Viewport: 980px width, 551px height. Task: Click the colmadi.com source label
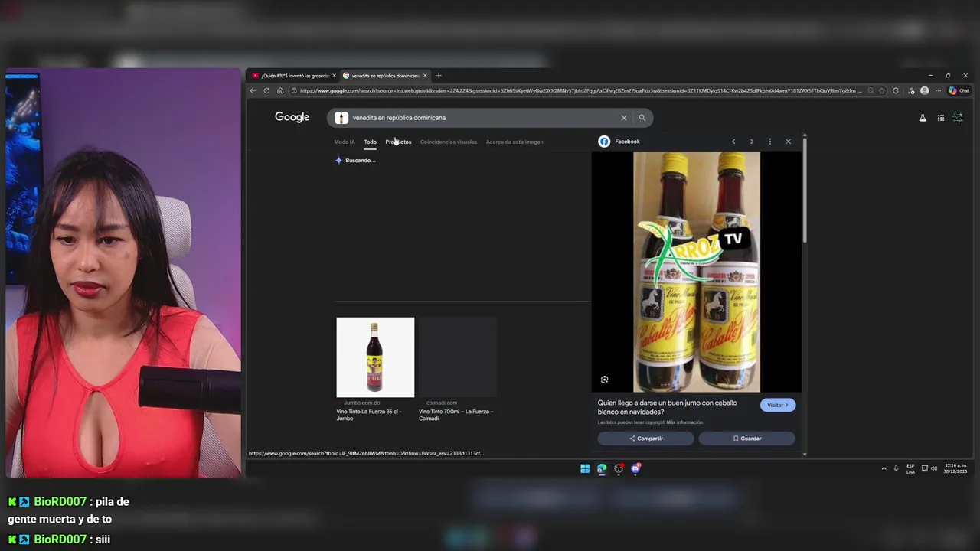(x=442, y=403)
